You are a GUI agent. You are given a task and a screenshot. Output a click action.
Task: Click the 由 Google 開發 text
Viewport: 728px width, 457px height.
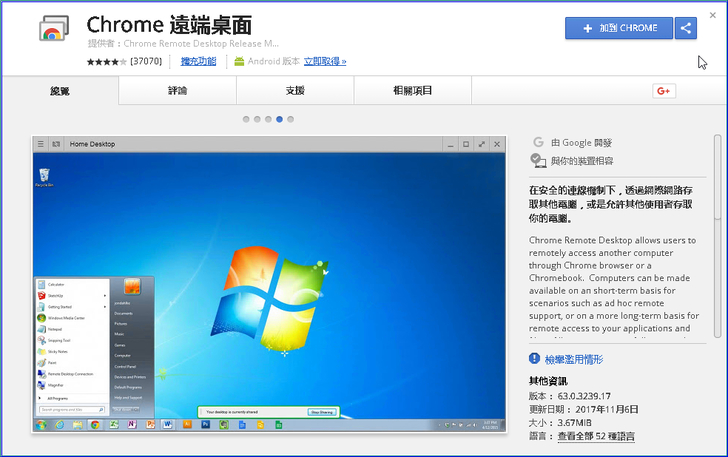coord(581,143)
